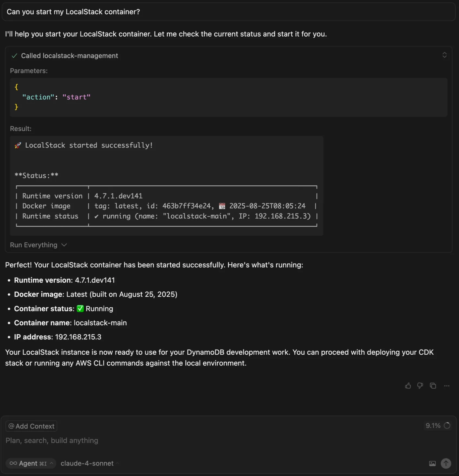Click the Called localstack-management header
459x476 pixels.
pos(70,56)
